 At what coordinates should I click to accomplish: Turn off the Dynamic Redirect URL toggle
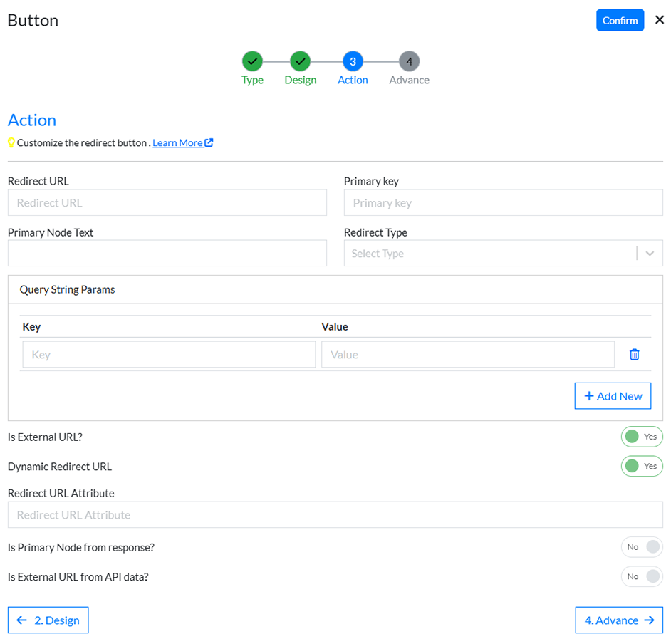pos(642,466)
